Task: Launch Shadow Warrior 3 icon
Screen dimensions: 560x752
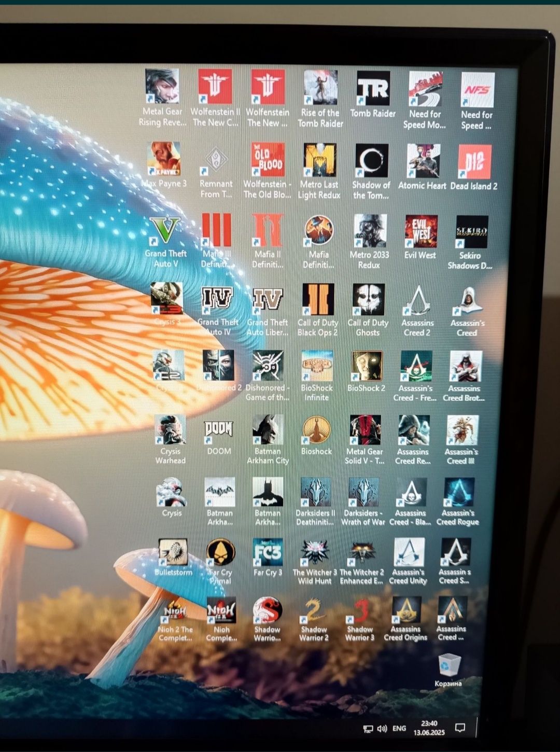Action: 360,610
